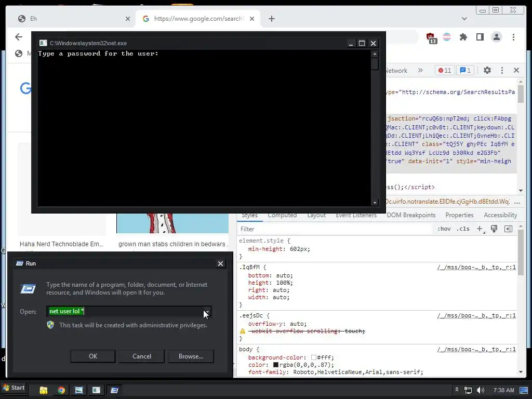
Task: Click the DOM breadcrumb overflow ellipsis
Action: click(517, 202)
